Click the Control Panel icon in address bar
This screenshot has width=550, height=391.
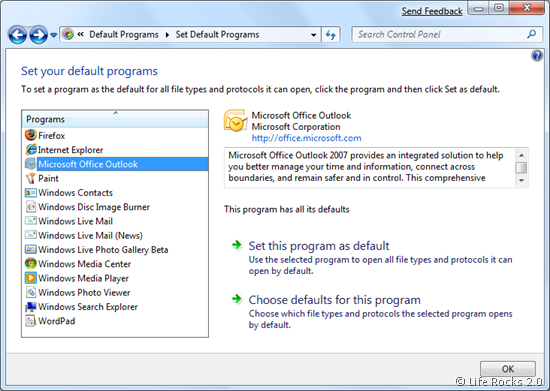pos(68,34)
